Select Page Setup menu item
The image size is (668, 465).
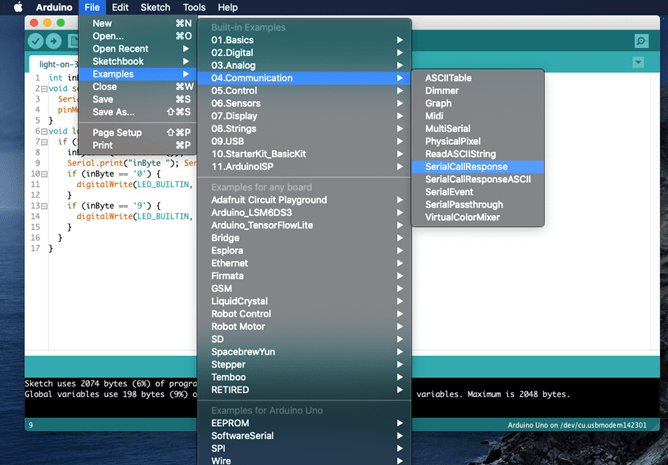(x=138, y=133)
